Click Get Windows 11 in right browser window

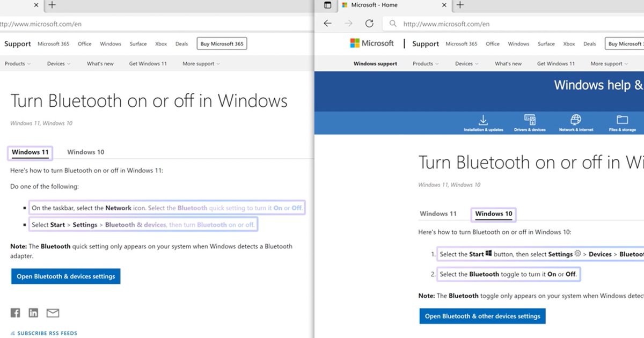(555, 64)
